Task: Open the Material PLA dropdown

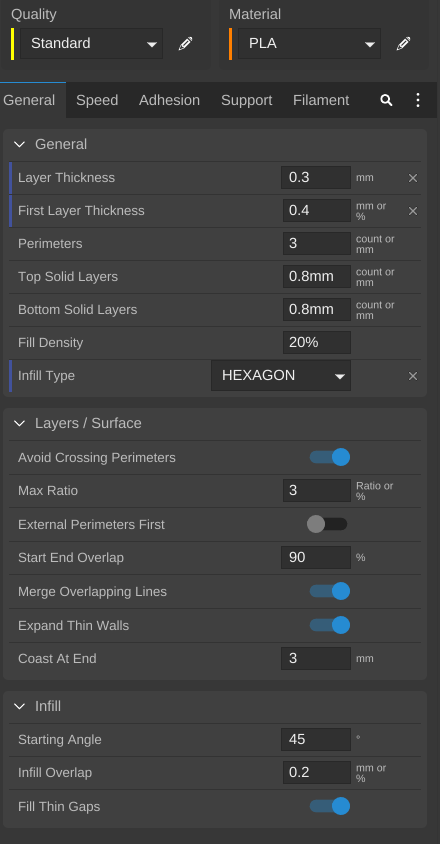Action: pos(310,44)
